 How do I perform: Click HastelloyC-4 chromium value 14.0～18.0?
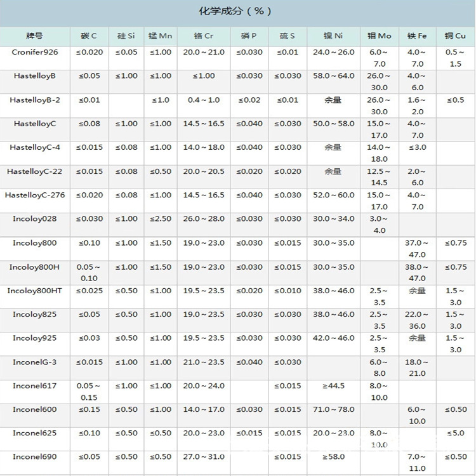click(x=204, y=147)
